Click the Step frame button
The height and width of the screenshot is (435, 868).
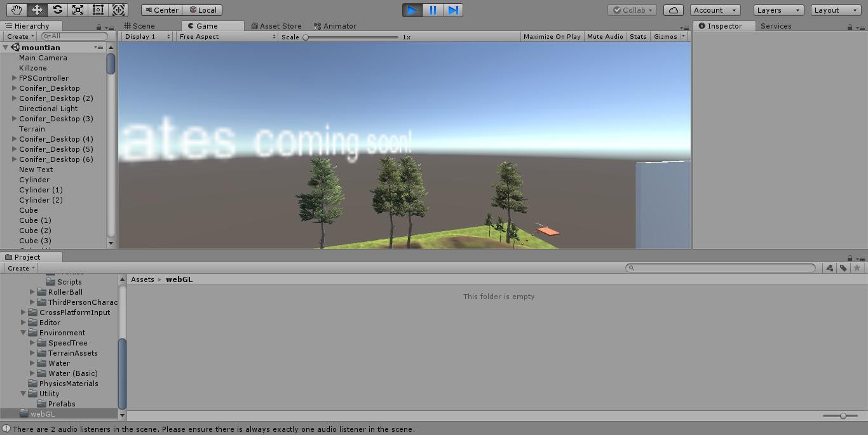pos(453,10)
